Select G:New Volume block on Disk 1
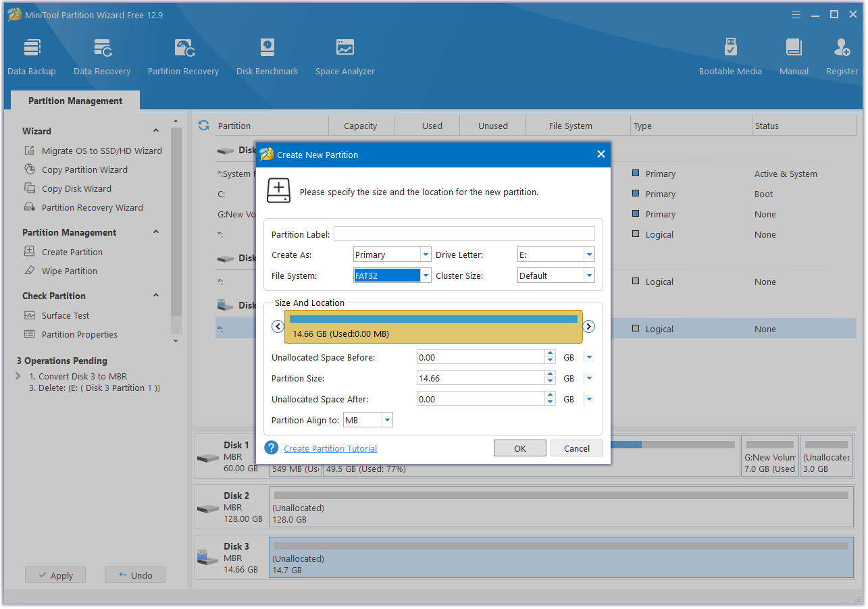Screen dimensions: 868x609 769,456
